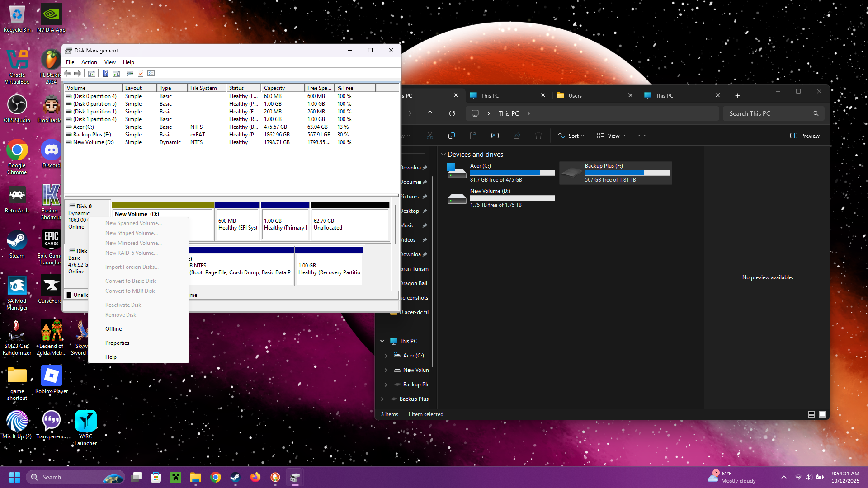This screenshot has height=488, width=868.
Task: Click Show/Hide Console Tree toolbar icon
Action: [92, 73]
